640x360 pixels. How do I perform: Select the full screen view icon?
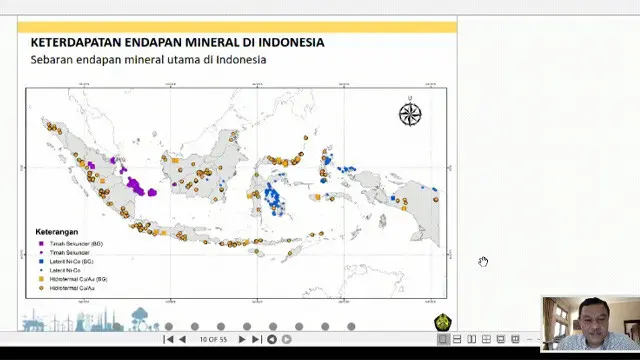pyautogui.click(x=501, y=339)
